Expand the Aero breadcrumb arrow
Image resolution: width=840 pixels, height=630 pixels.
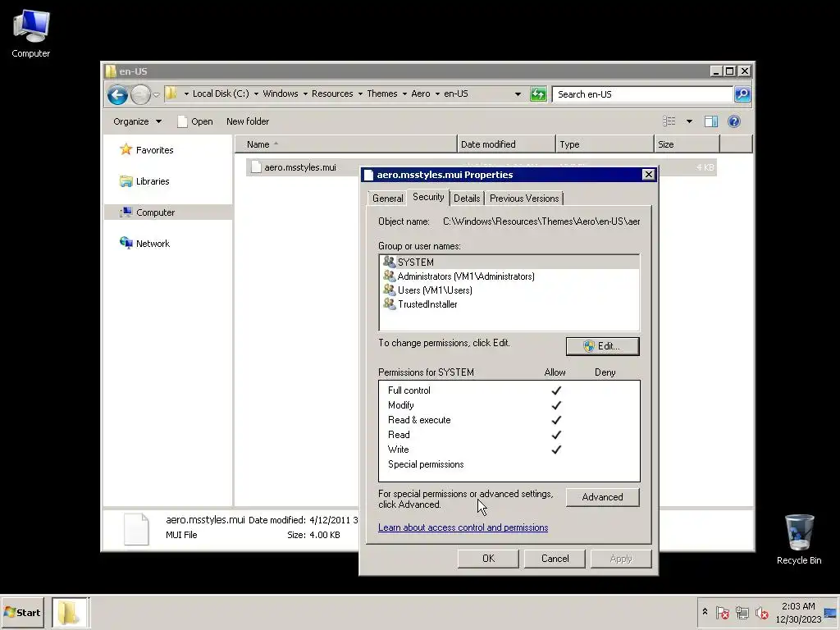pyautogui.click(x=437, y=94)
